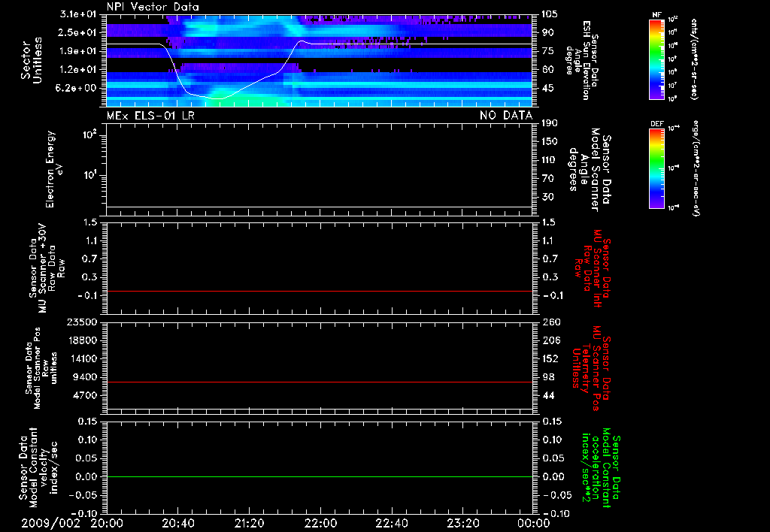The height and width of the screenshot is (532, 770).
Task: Click the '110' scanner angle tick value
Action: coord(550,160)
